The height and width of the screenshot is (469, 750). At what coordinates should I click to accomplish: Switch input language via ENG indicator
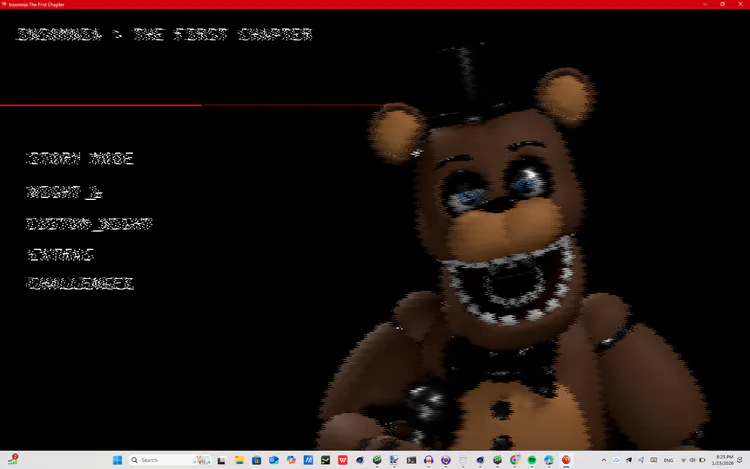pos(668,460)
